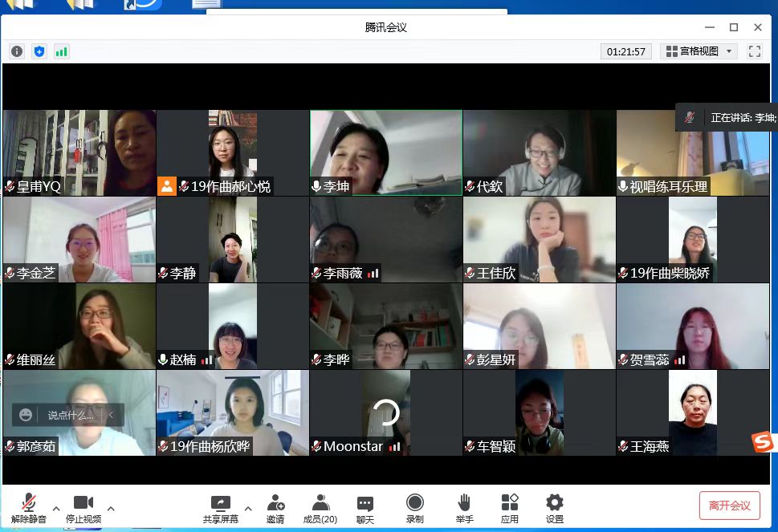Collapse chat popup with the arrow
The width and height of the screenshot is (778, 532).
111,415
